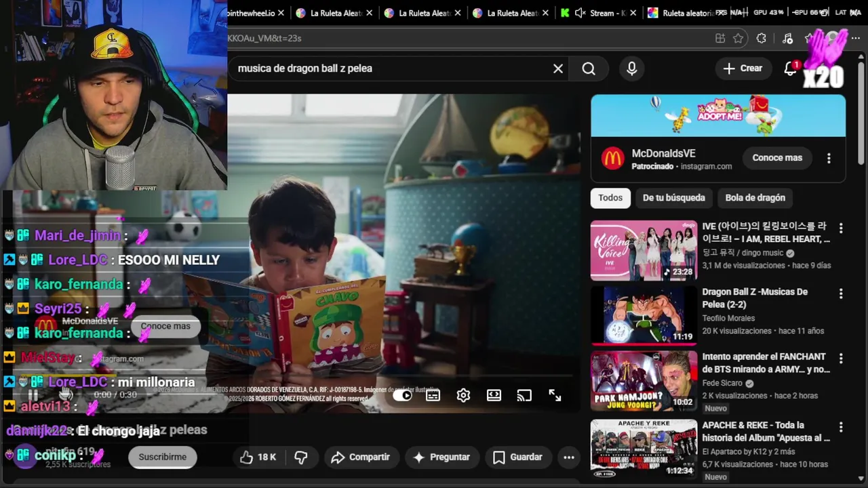Click the Suscribirme button
Image resolution: width=868 pixels, height=488 pixels.
pyautogui.click(x=163, y=457)
